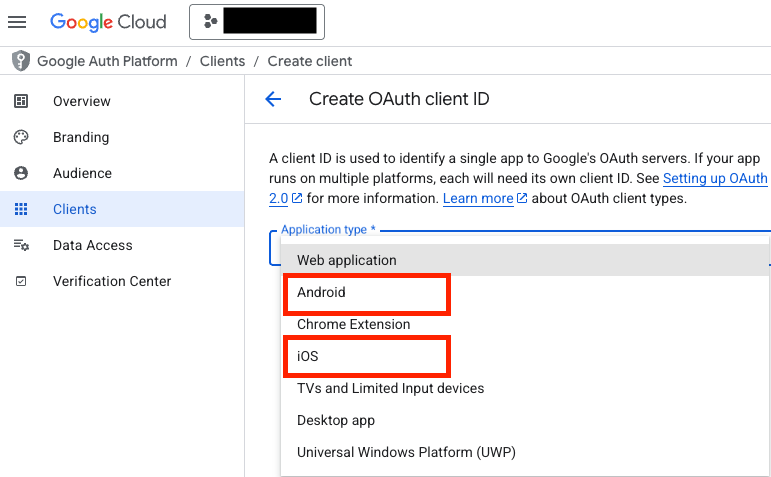Pick the Desktop app option

point(336,420)
